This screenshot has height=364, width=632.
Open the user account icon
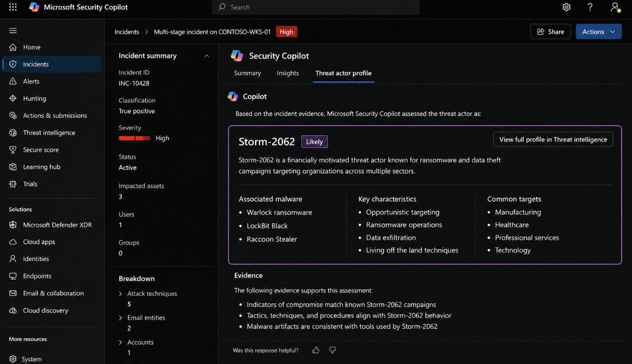(615, 7)
